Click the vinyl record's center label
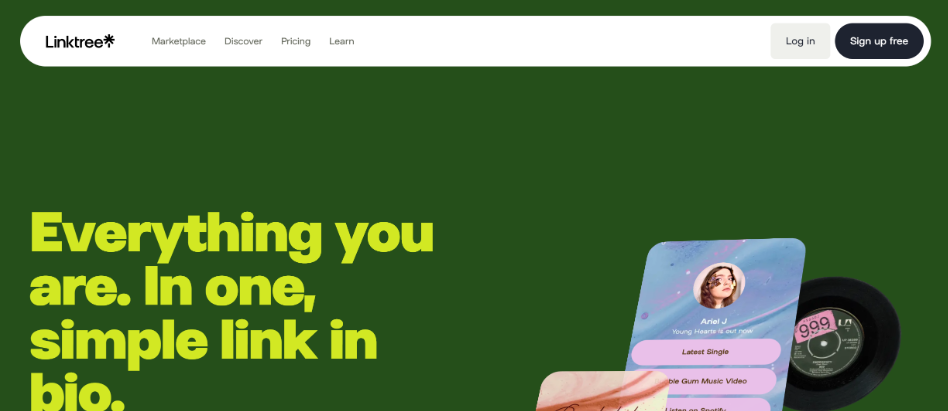 pos(825,345)
